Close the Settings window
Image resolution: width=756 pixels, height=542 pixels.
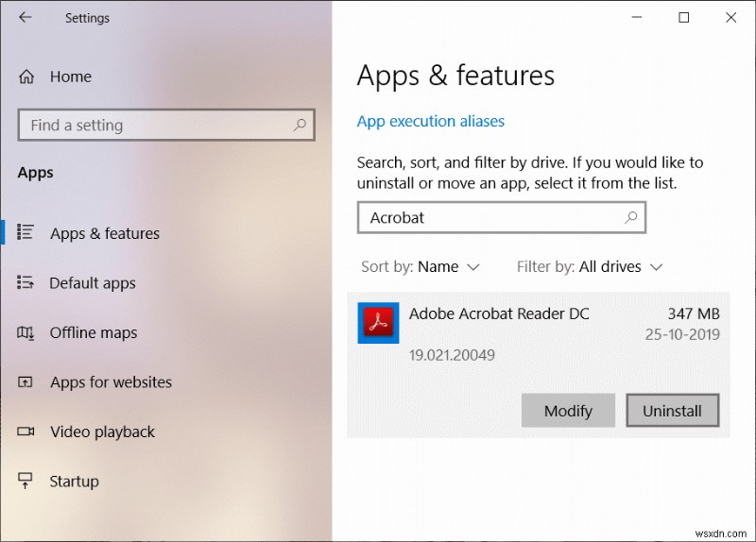click(x=730, y=17)
